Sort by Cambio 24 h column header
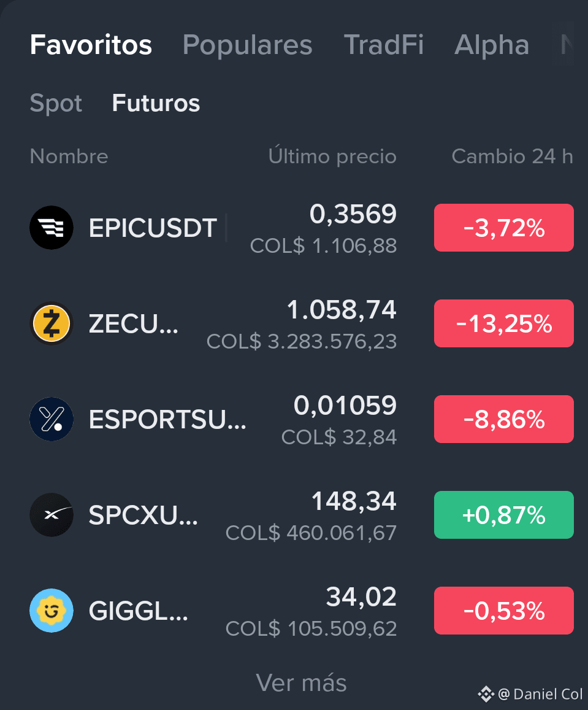The height and width of the screenshot is (710, 588). (512, 156)
